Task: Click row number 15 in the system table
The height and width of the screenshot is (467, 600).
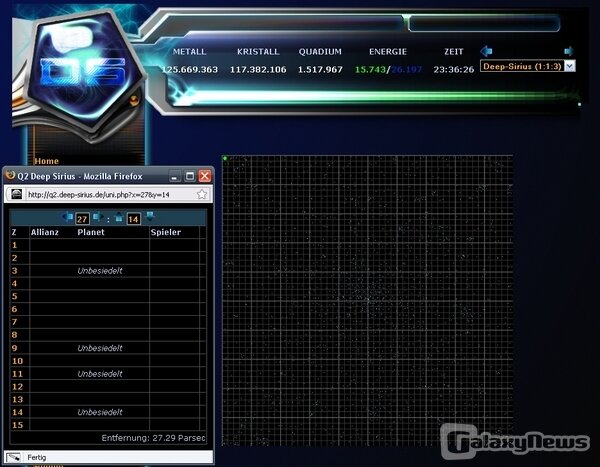Action: click(x=17, y=425)
